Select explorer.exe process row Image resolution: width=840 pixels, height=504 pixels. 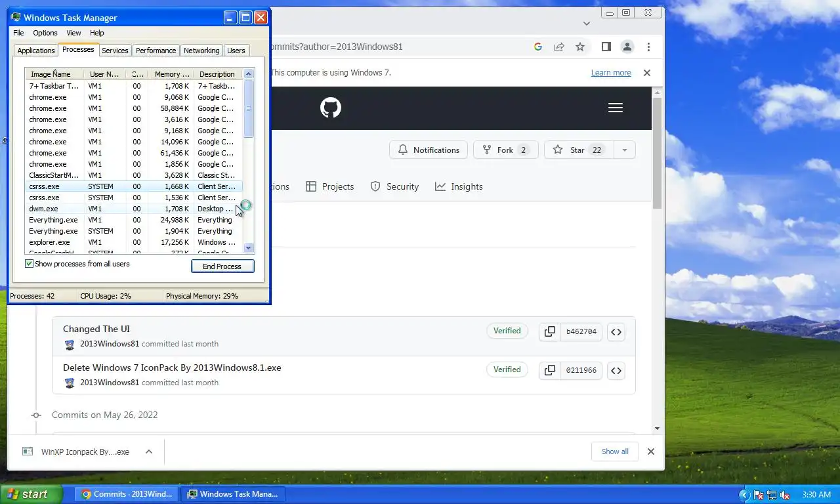[x=134, y=242]
